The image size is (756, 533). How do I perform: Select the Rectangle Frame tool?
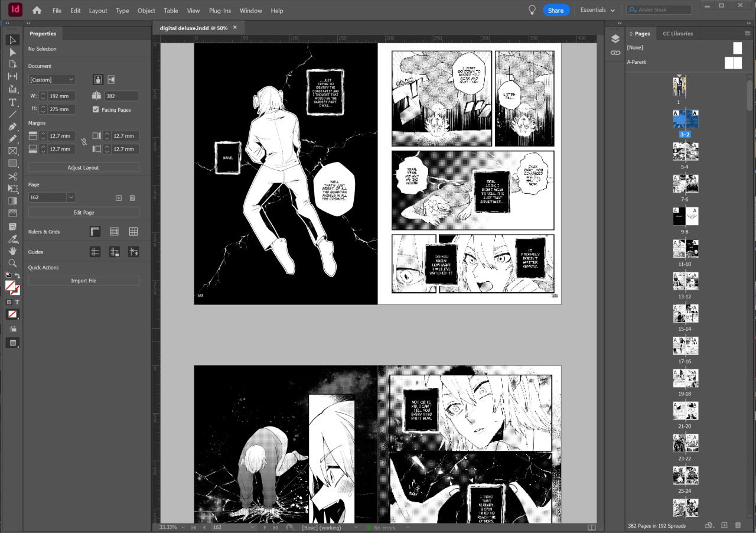tap(13, 151)
